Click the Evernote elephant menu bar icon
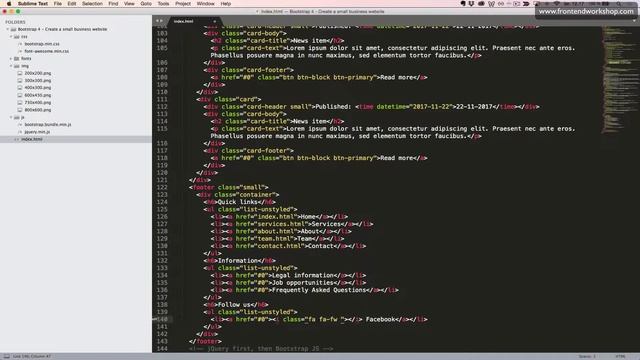Image resolution: width=640 pixels, height=360 pixels. click(x=463, y=4)
